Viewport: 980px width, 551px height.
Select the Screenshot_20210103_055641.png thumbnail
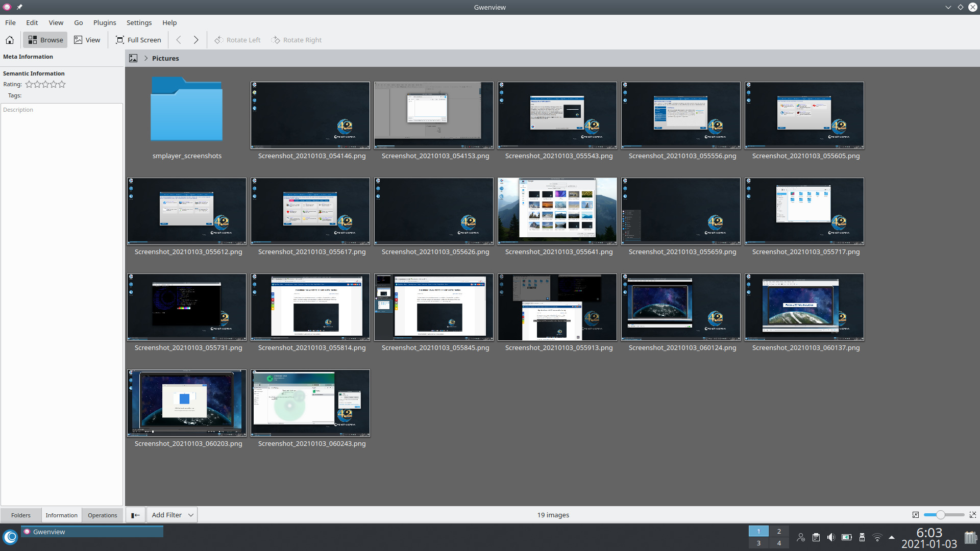coord(557,211)
